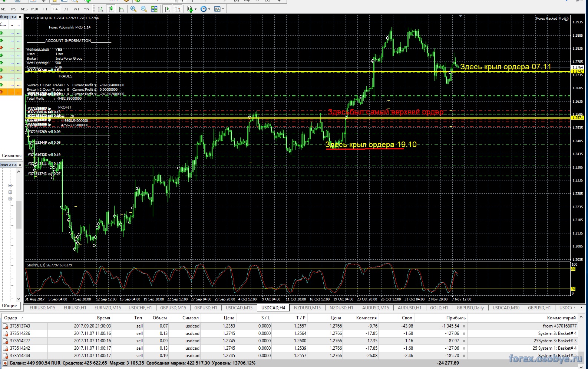Close the Market Watch panel

pos(20,17)
